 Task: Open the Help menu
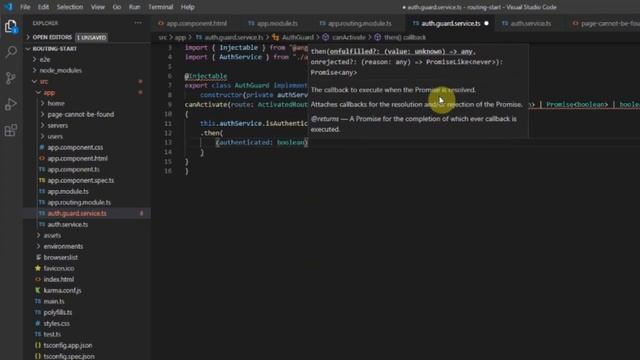187,7
